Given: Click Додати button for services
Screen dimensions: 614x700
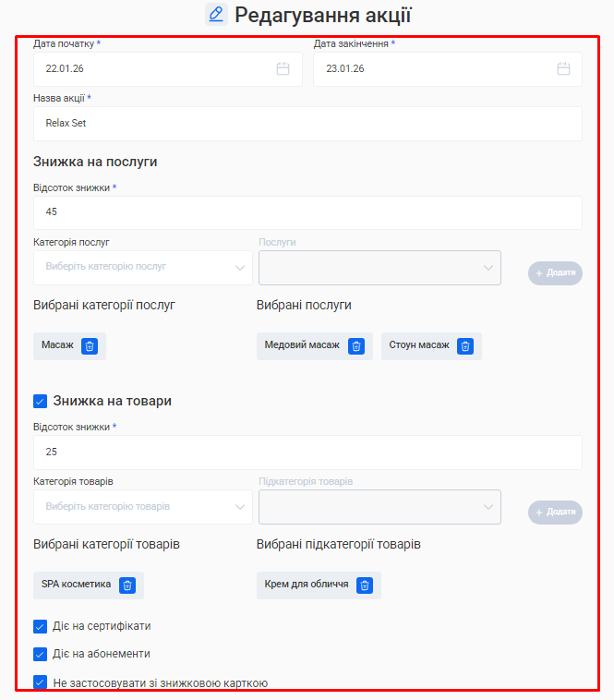Looking at the screenshot, I should (x=555, y=273).
